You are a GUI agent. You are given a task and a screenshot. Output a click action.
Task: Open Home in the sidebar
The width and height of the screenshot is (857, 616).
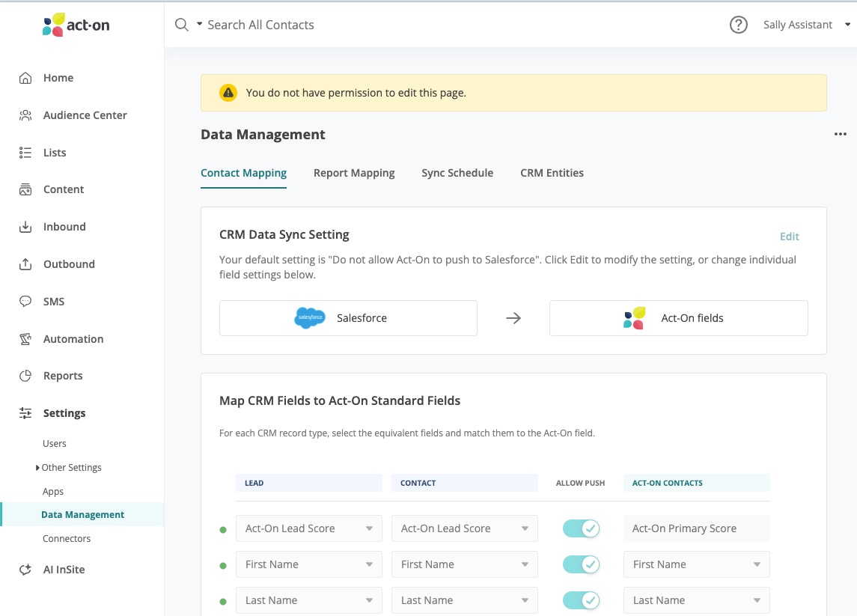(58, 78)
